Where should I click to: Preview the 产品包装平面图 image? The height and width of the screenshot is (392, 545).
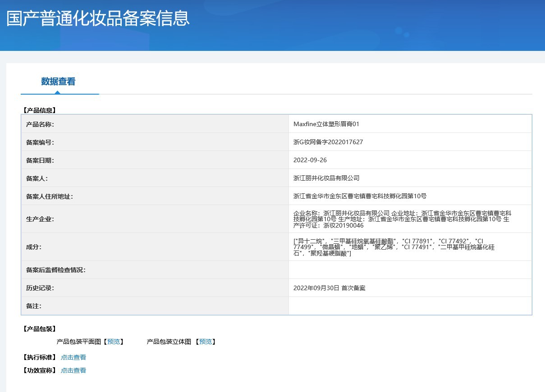click(114, 342)
